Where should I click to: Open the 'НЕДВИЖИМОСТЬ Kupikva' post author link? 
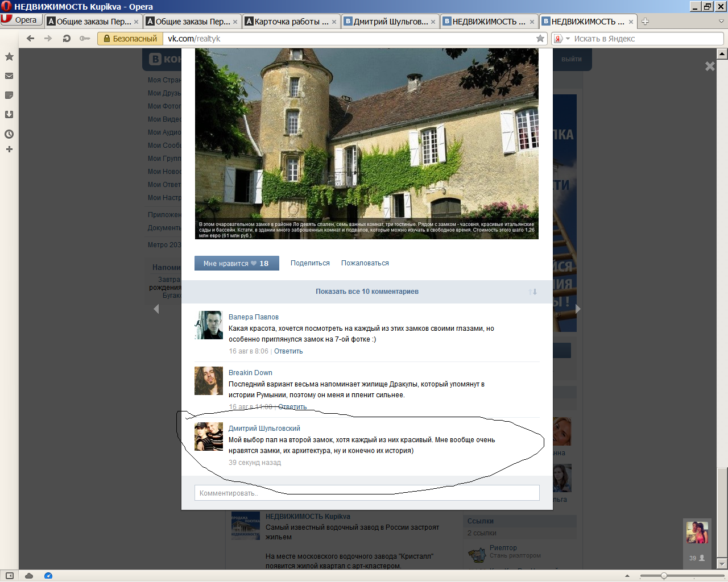(308, 517)
